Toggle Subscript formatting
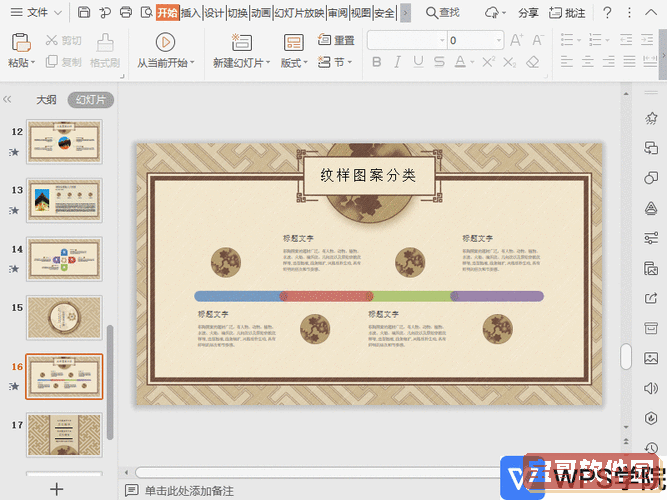The image size is (667, 500). pyautogui.click(x=509, y=62)
